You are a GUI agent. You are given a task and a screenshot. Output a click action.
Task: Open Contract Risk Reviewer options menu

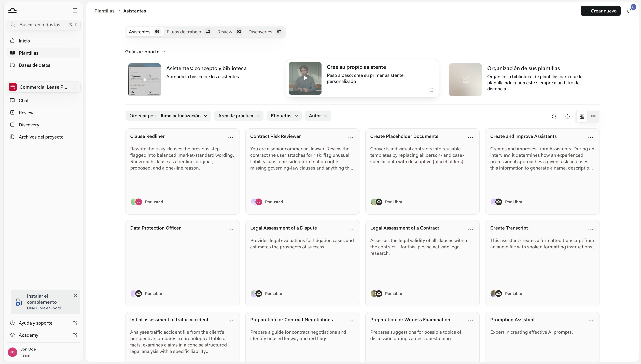coord(351,137)
